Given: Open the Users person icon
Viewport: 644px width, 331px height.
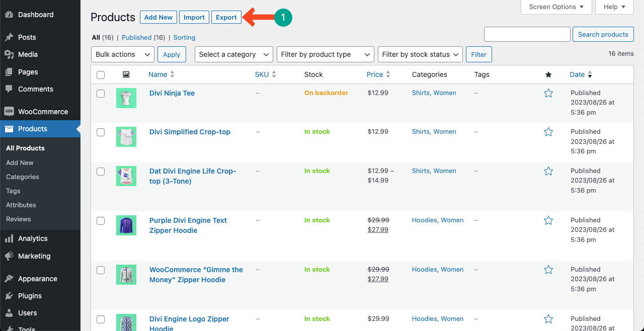Looking at the screenshot, I should tap(9, 313).
